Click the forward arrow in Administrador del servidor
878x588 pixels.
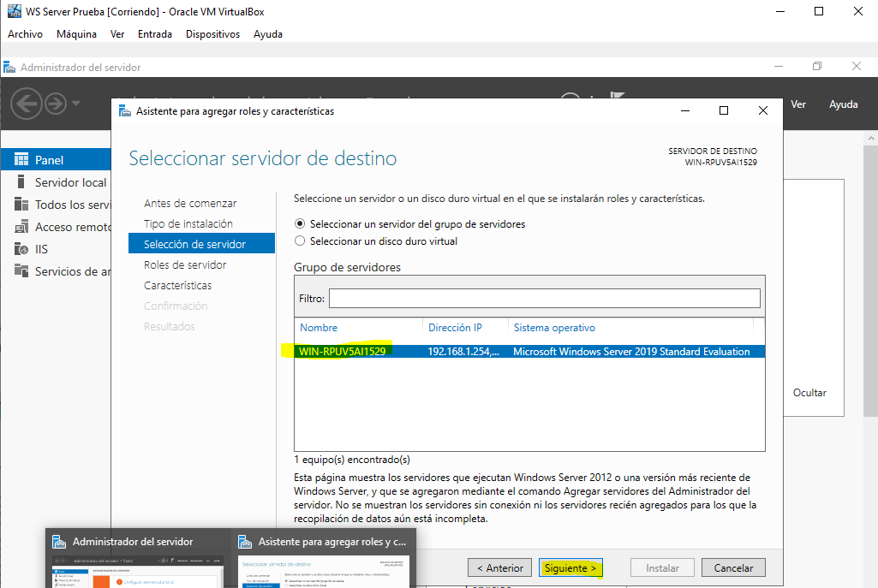[x=56, y=104]
